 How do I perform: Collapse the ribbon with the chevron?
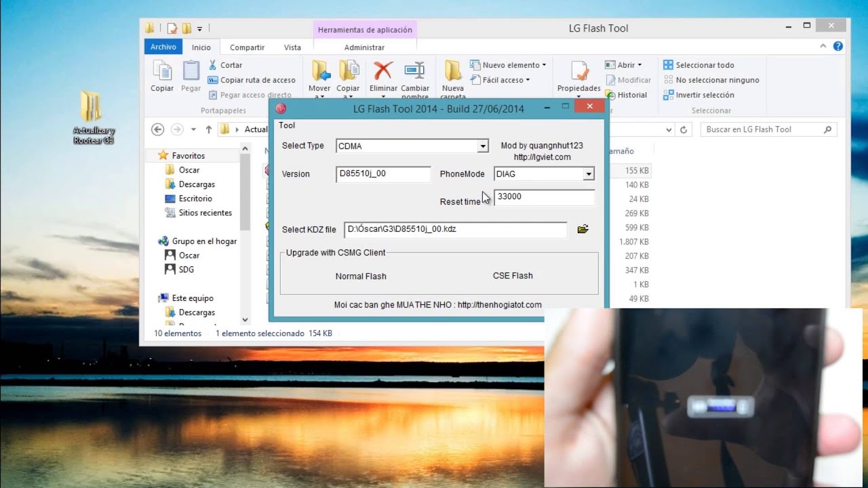point(824,47)
